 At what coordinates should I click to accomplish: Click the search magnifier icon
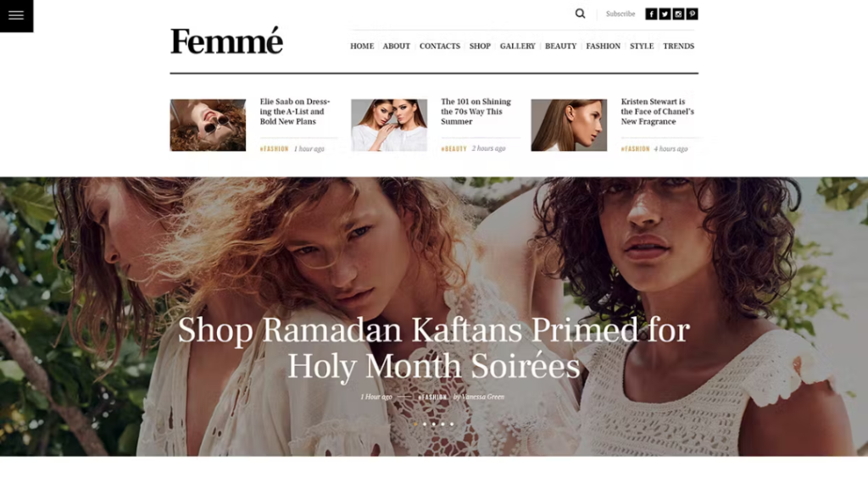pos(580,14)
